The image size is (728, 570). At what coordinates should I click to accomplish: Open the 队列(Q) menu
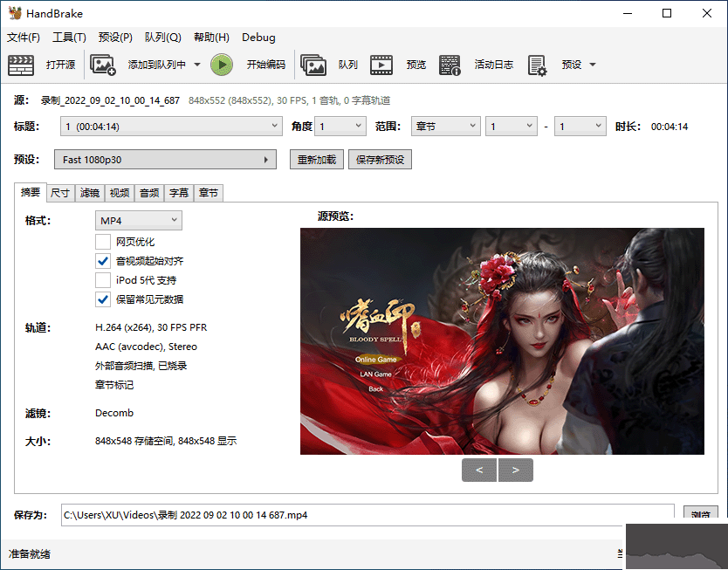pos(163,38)
